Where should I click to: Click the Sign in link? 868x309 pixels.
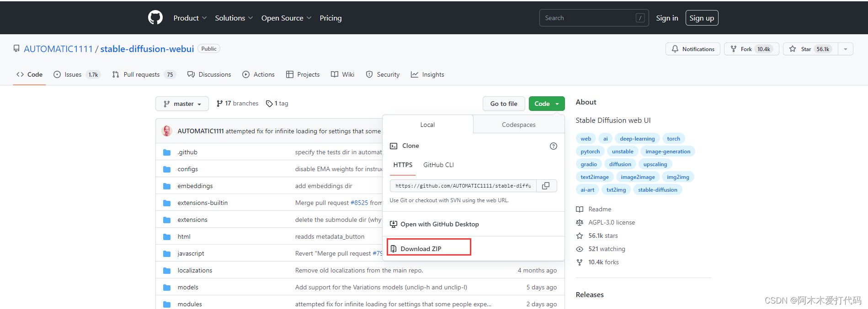[x=667, y=18]
